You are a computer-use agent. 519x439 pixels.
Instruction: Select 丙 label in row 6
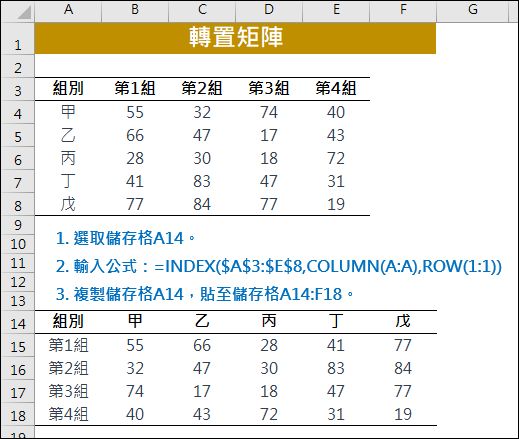(68, 158)
